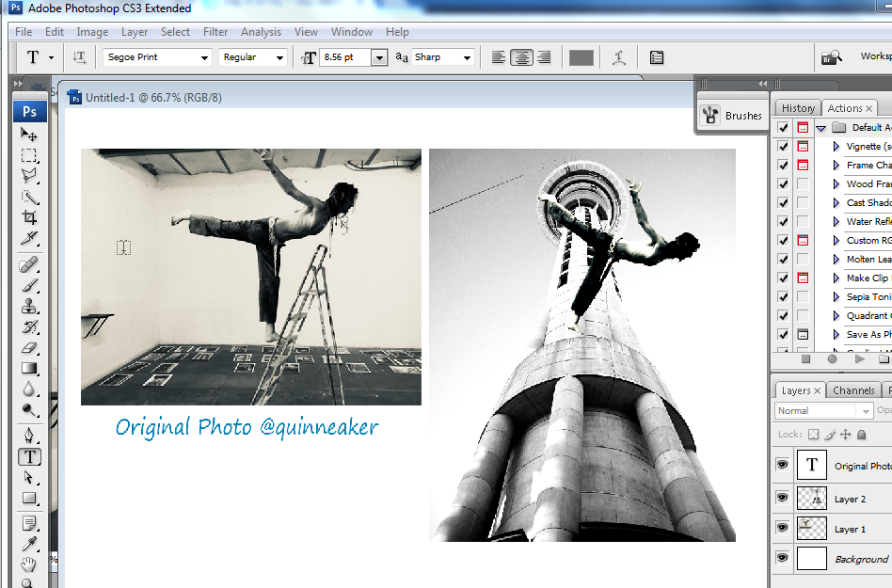Select the Dodge tool
The width and height of the screenshot is (892, 588).
click(28, 409)
